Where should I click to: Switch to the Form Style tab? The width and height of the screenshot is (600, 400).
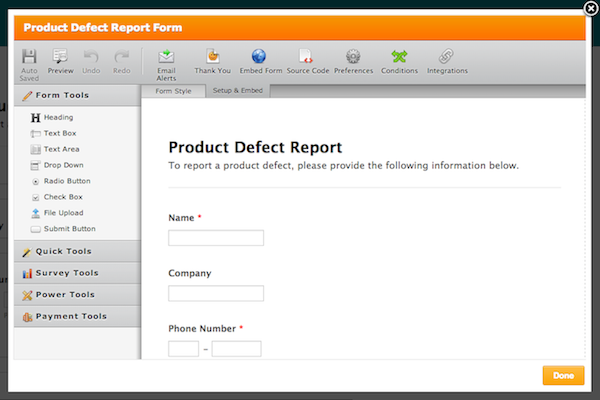[x=172, y=91]
